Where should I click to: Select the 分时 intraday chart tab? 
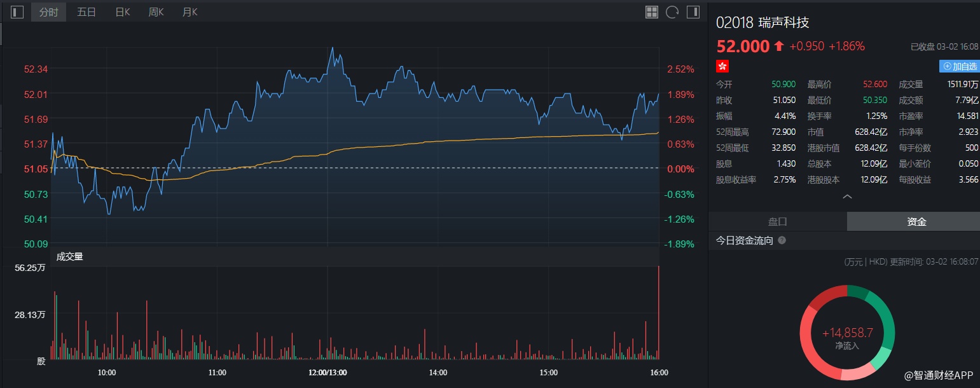(x=48, y=12)
